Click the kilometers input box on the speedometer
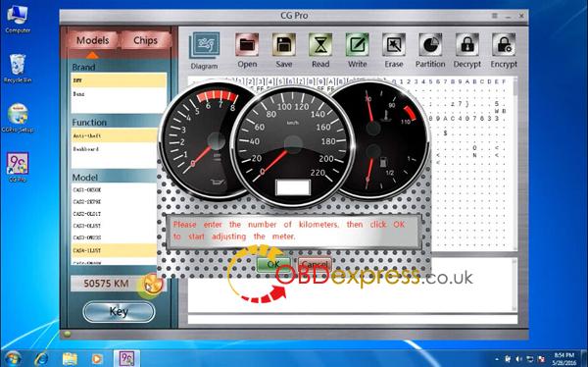The height and width of the screenshot is (367, 588). coord(293,187)
